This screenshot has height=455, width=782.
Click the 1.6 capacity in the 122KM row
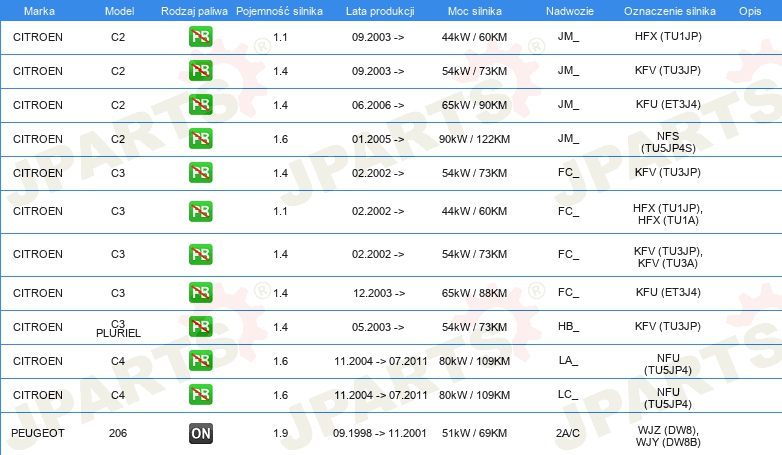point(280,139)
